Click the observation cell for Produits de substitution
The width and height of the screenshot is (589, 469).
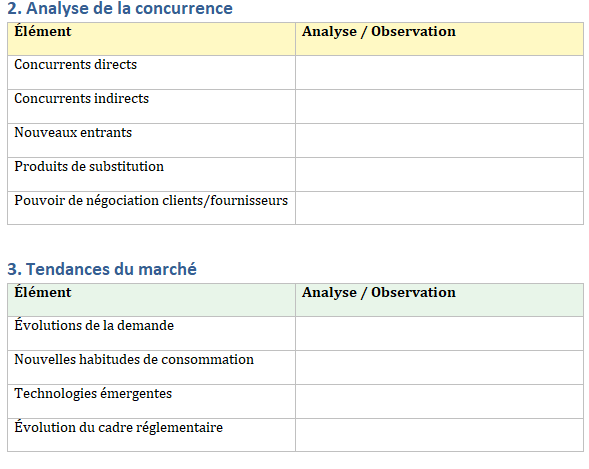[x=439, y=175]
